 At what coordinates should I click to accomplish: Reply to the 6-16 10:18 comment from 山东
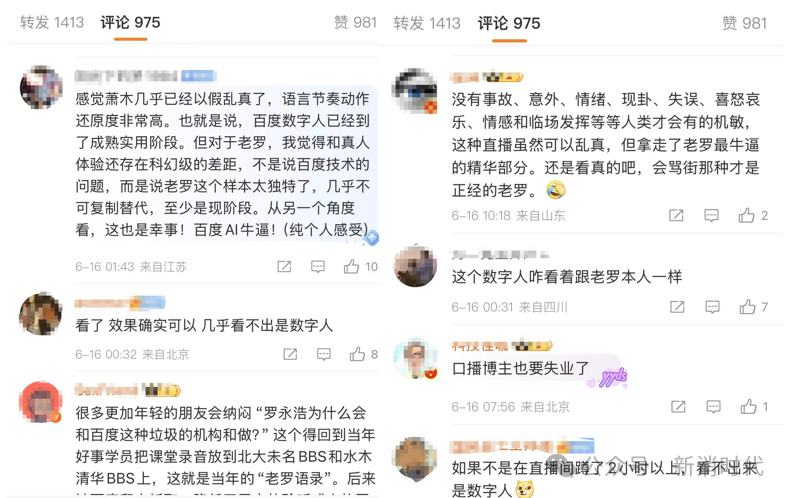711,216
